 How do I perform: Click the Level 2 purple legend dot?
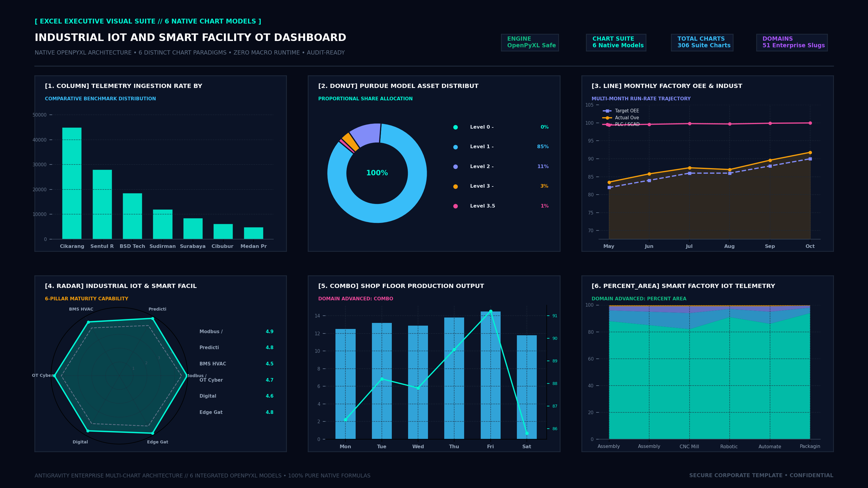click(x=456, y=167)
